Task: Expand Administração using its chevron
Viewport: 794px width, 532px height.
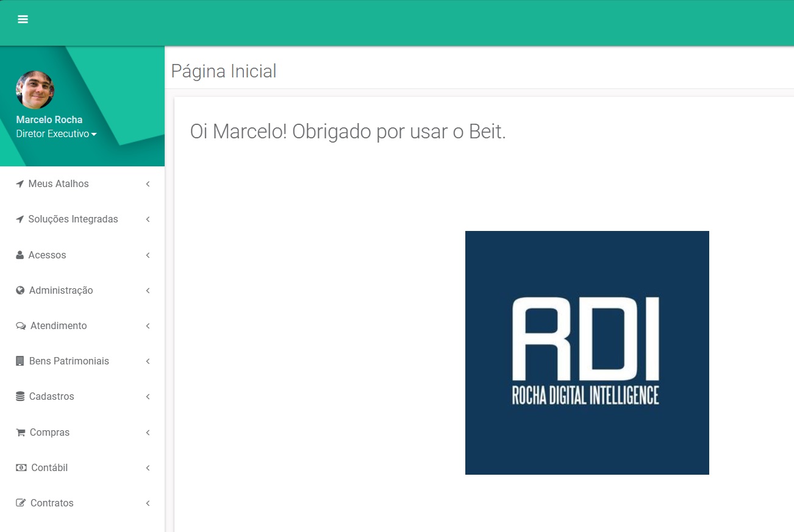Action: point(148,290)
